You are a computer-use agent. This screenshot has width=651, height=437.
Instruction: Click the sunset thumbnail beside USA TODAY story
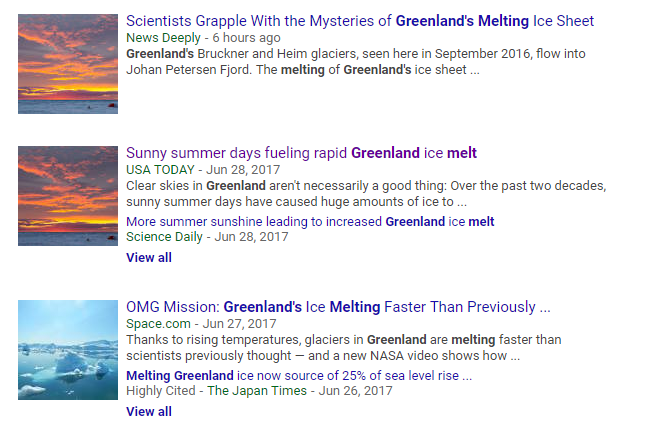click(68, 196)
